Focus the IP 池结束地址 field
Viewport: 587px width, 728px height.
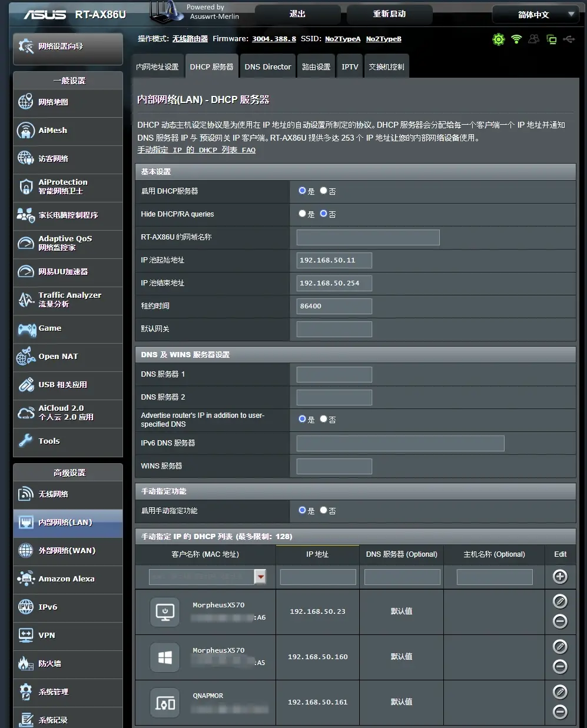coord(334,283)
